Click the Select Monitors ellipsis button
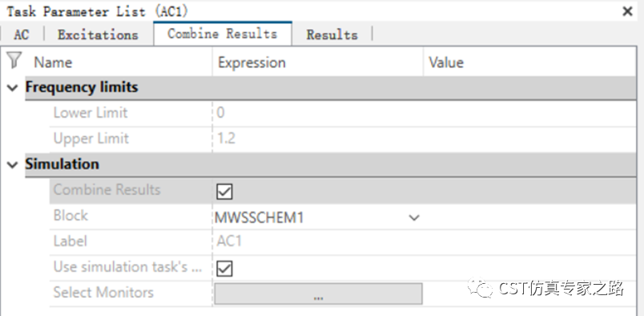Image resolution: width=644 pixels, height=316 pixels. coord(318,294)
